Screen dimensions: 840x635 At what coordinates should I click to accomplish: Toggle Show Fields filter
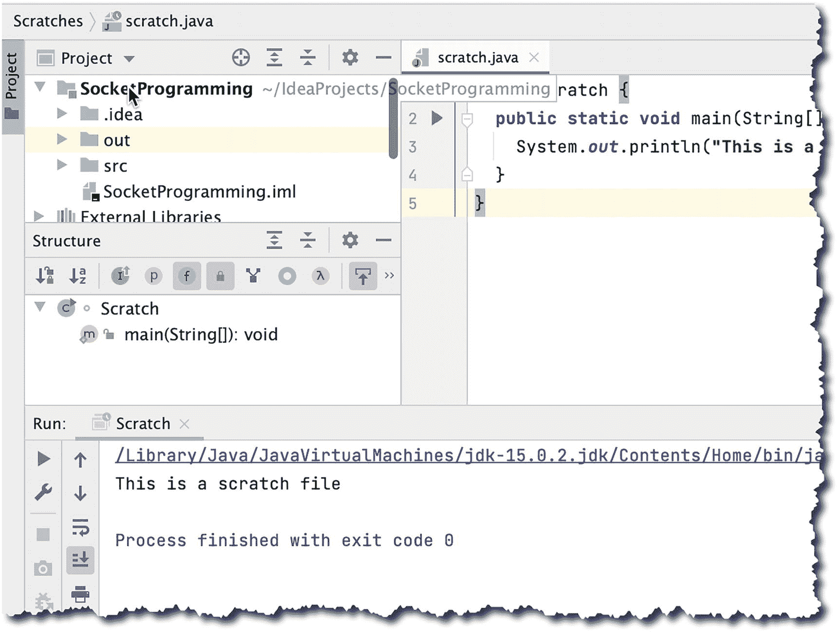pyautogui.click(x=187, y=276)
